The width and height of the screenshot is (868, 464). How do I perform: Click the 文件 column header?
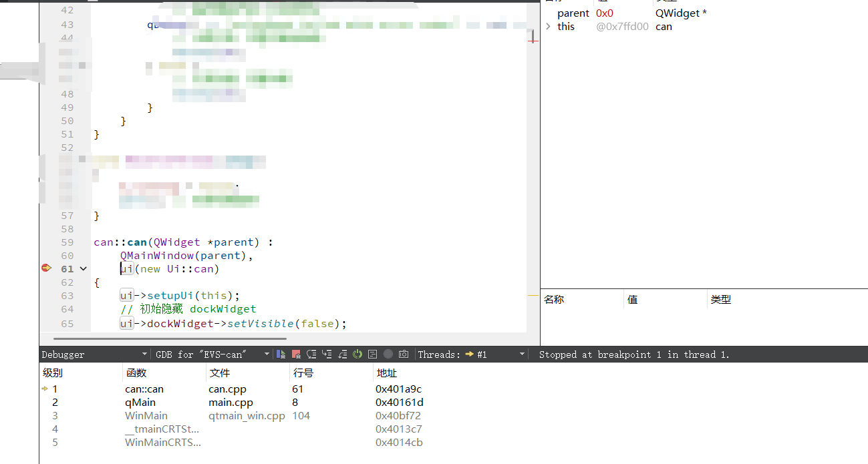(249, 373)
